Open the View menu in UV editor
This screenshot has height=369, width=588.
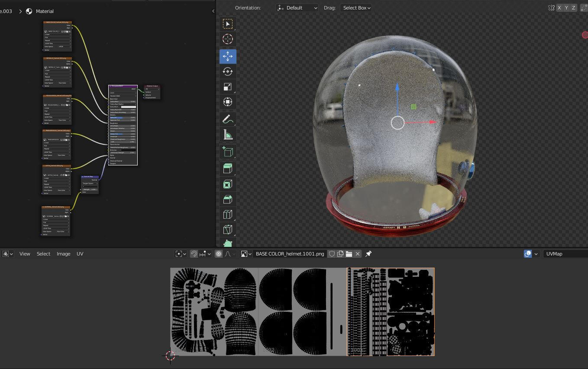pos(25,254)
